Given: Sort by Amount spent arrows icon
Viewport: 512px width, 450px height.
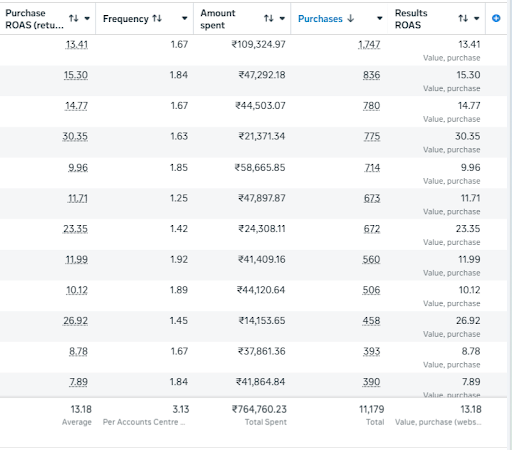Looking at the screenshot, I should [x=269, y=18].
